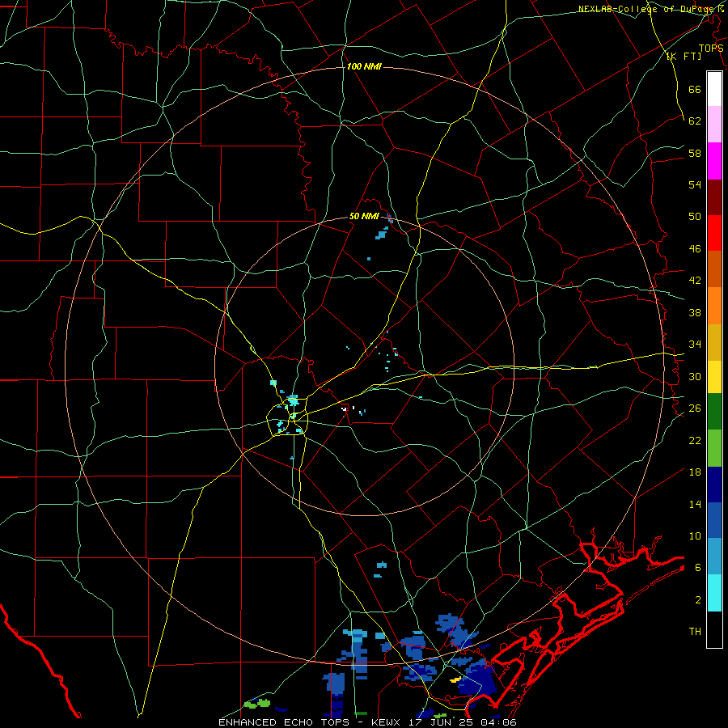The width and height of the screenshot is (728, 728).
Task: Click the '58' legend value
Action: (695, 153)
